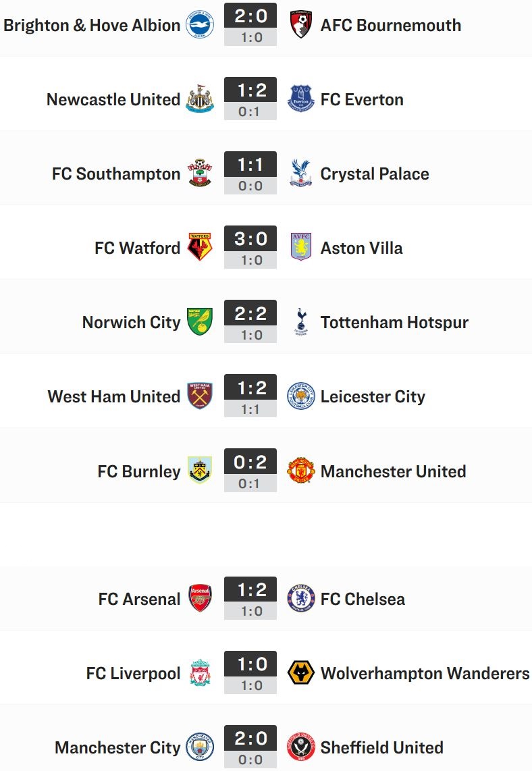Image resolution: width=532 pixels, height=771 pixels.
Task: Select the Tottenham Hotspur cockerel crest
Action: point(301,321)
